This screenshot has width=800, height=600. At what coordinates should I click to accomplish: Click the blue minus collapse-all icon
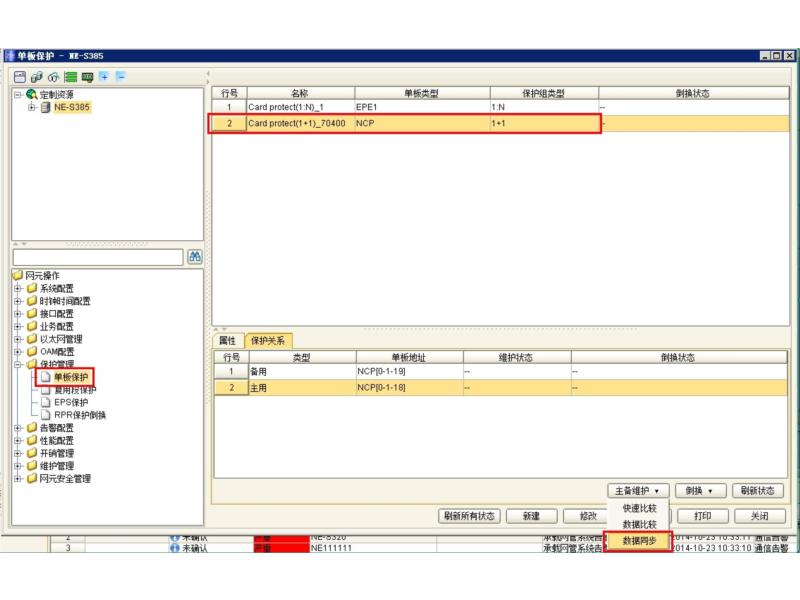tap(121, 76)
